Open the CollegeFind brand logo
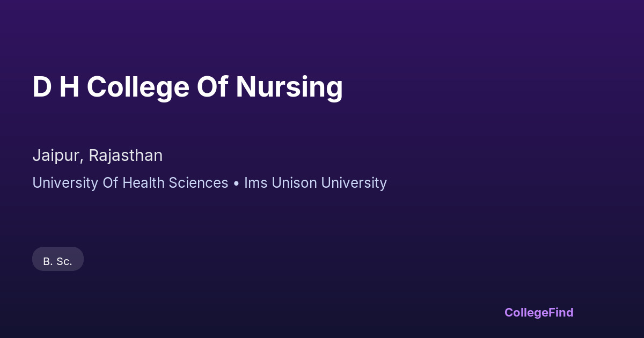Image resolution: width=644 pixels, height=338 pixels. coord(538,312)
